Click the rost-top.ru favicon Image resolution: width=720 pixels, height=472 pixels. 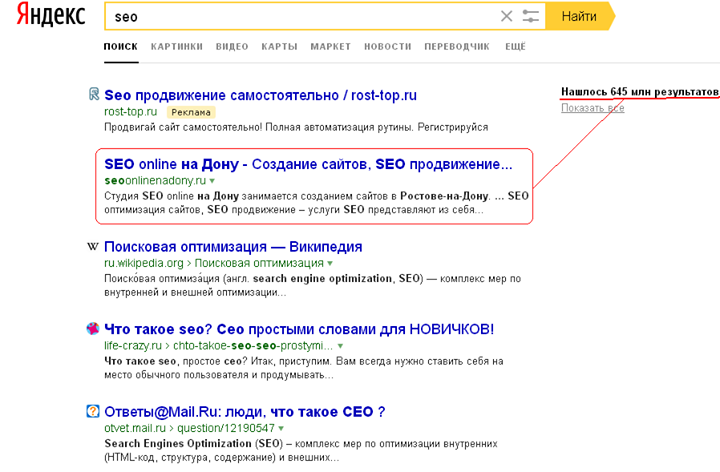pyautogui.click(x=94, y=95)
